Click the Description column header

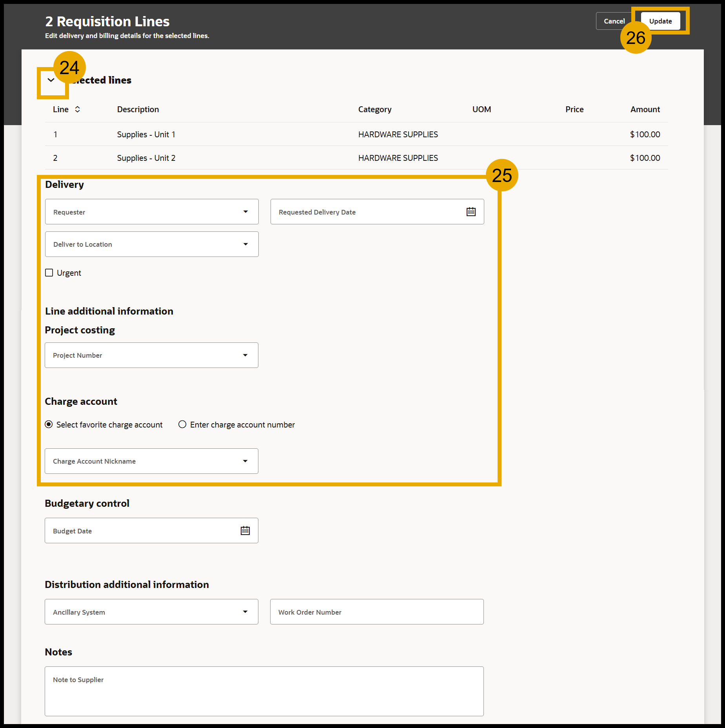click(138, 109)
